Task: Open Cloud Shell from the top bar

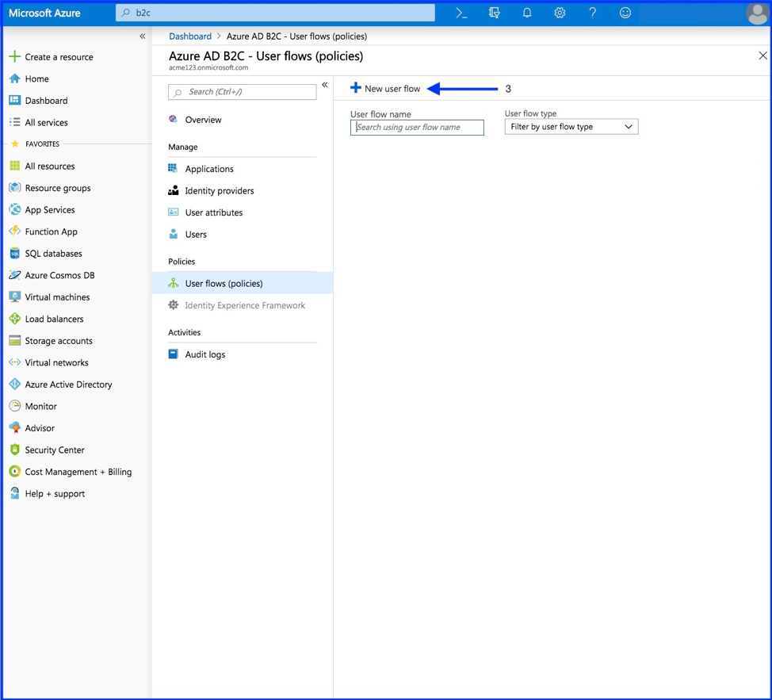Action: pyautogui.click(x=461, y=13)
